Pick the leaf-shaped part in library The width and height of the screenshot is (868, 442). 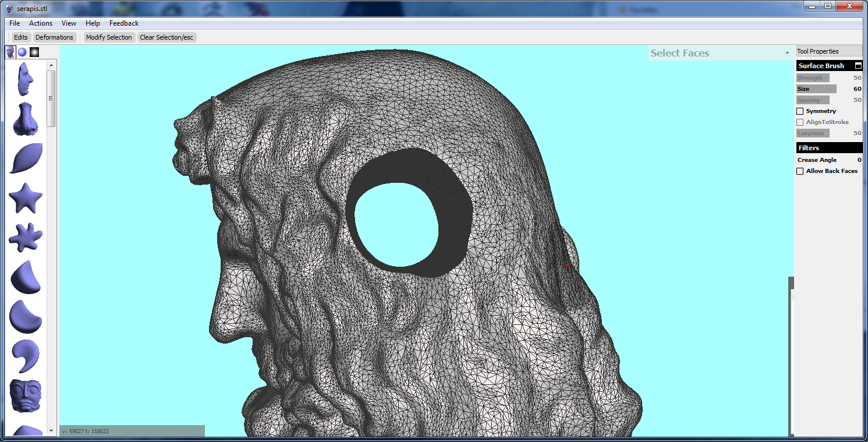(x=26, y=158)
